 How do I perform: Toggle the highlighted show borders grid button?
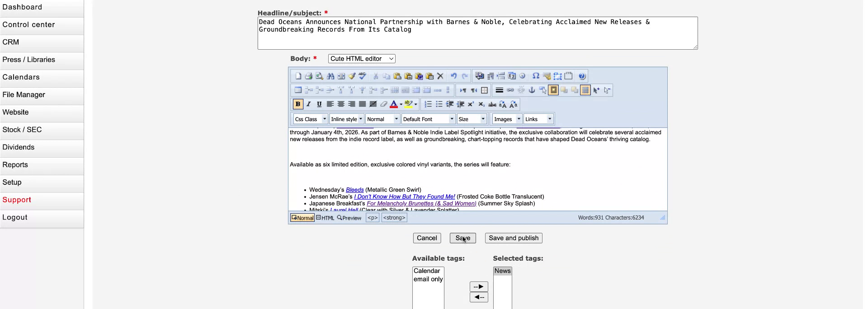pyautogui.click(x=585, y=90)
